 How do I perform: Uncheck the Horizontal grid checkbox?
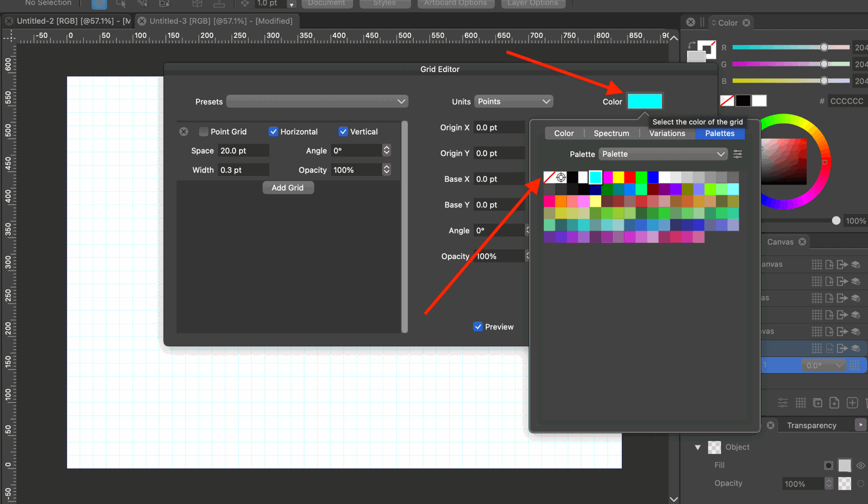(273, 131)
